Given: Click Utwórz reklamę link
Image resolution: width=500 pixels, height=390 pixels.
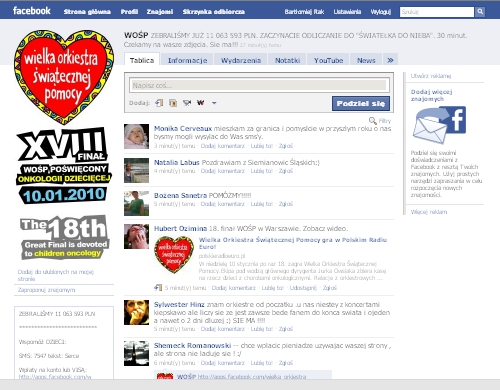Looking at the screenshot, I should 431,76.
